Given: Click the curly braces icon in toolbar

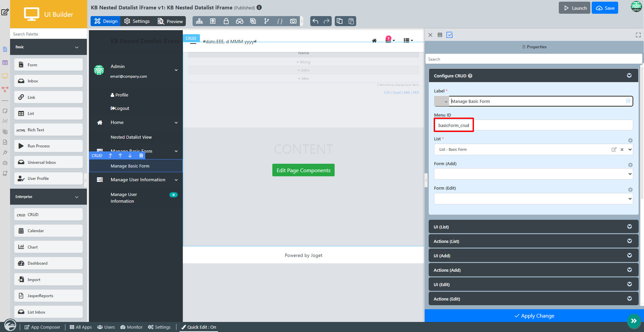Looking at the screenshot, I should [280, 21].
